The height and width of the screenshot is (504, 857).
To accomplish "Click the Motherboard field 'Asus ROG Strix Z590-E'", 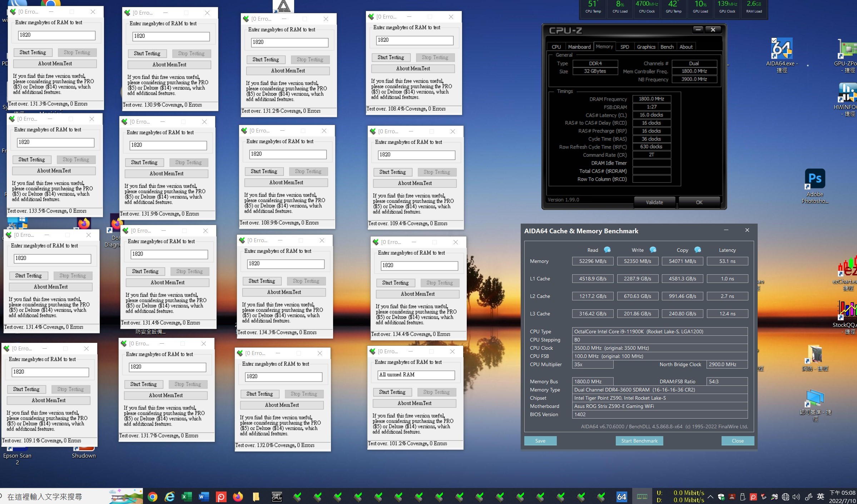I will click(660, 406).
